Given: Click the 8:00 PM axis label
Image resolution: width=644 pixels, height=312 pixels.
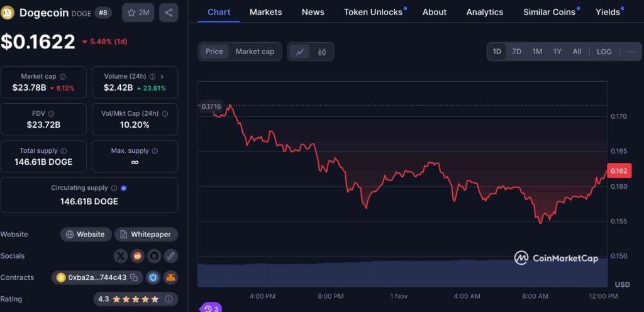Looking at the screenshot, I should [331, 296].
